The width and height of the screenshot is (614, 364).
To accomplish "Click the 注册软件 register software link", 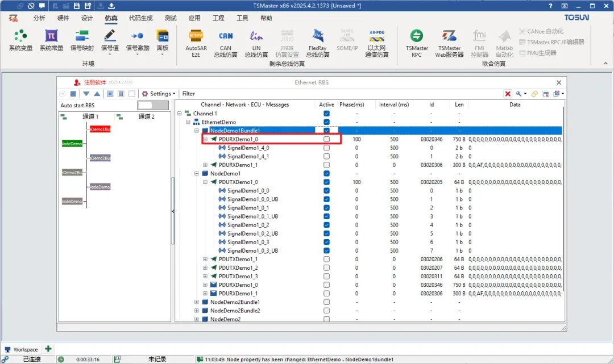I will [94, 82].
